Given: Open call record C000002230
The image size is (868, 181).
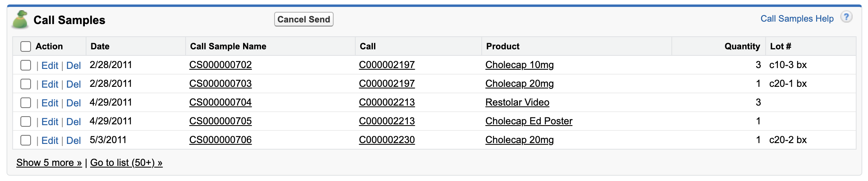Looking at the screenshot, I should click(x=387, y=140).
